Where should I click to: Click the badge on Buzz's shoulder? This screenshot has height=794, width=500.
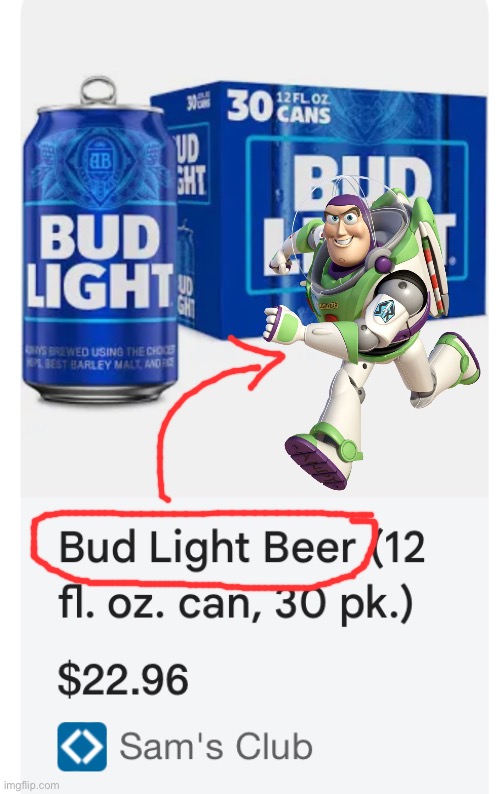coord(383,309)
